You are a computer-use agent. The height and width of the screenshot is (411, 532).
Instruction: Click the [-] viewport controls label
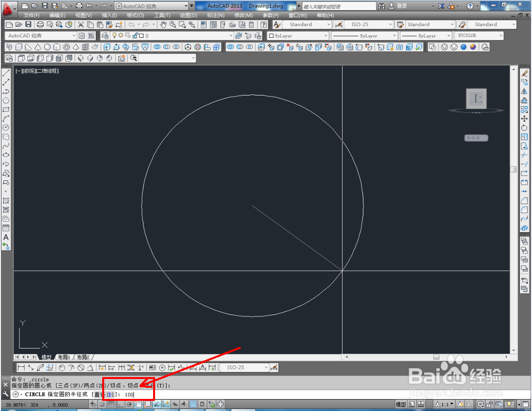(18, 71)
